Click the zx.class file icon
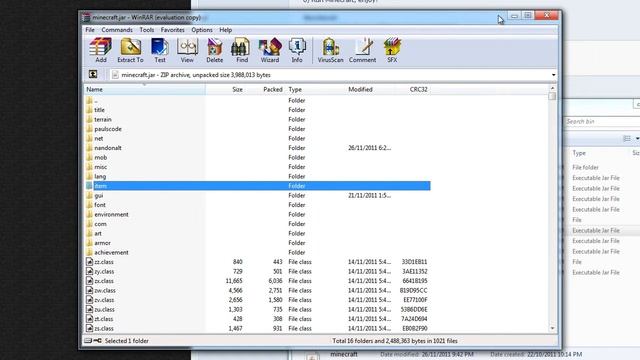The width and height of the screenshot is (640, 360). tap(89, 281)
